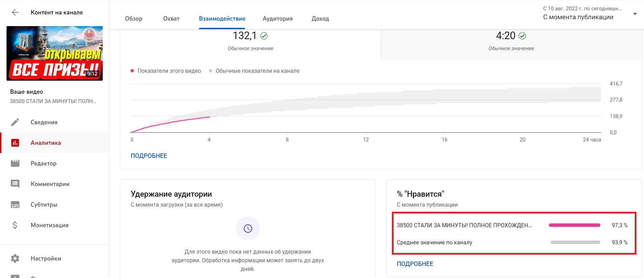Image resolution: width=644 pixels, height=278 pixels.
Task: Click legend Показатели этого видео
Action: point(166,71)
